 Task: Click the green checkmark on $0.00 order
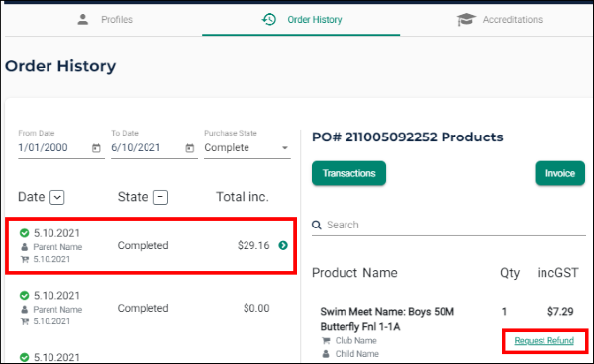[24, 295]
